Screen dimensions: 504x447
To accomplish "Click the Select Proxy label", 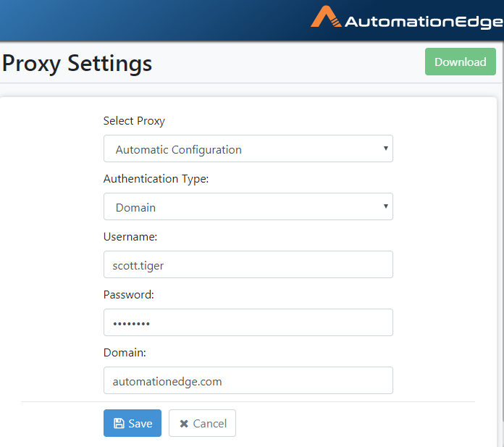I will [134, 121].
